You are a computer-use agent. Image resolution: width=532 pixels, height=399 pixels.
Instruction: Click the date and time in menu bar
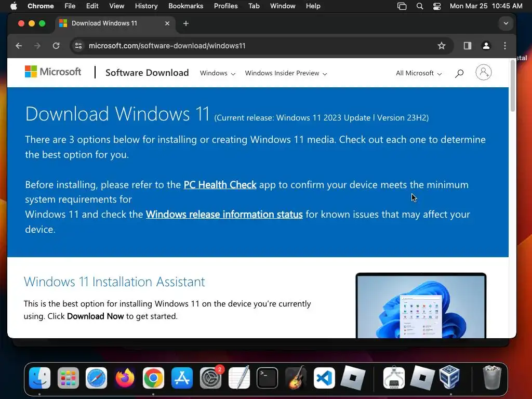(x=486, y=6)
